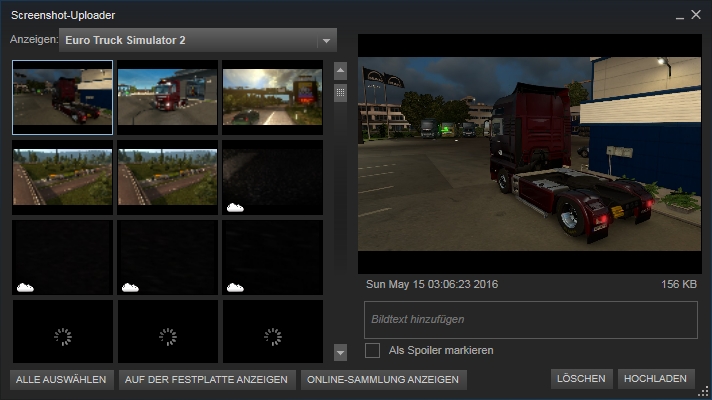Image resolution: width=712 pixels, height=400 pixels.
Task: Click the scroll up arrow in thumbnail list
Action: [x=341, y=70]
